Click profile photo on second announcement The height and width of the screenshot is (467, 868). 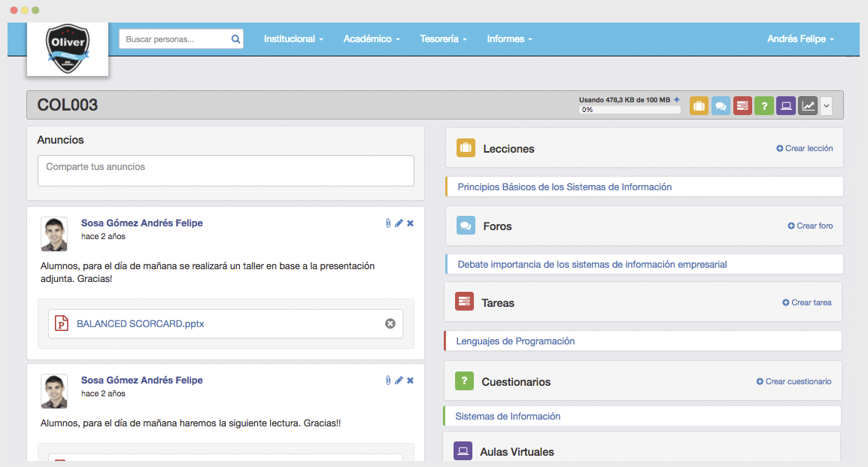(x=54, y=391)
